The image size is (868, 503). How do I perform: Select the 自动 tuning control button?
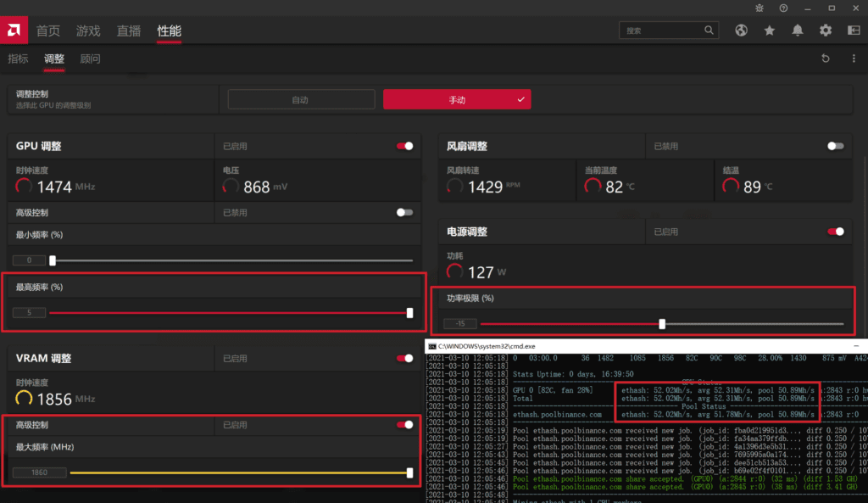pyautogui.click(x=301, y=98)
